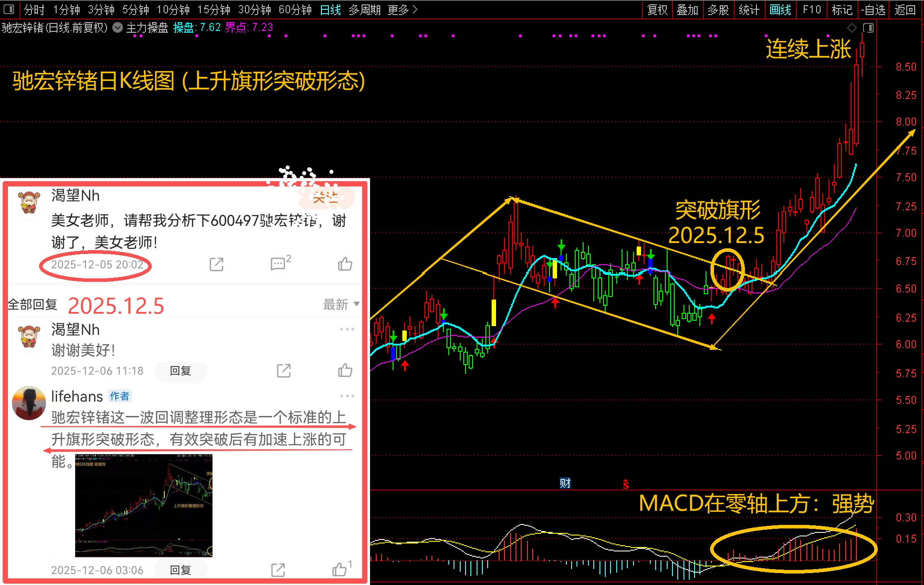Click the 返回 back button
The image size is (924, 585).
(906, 9)
